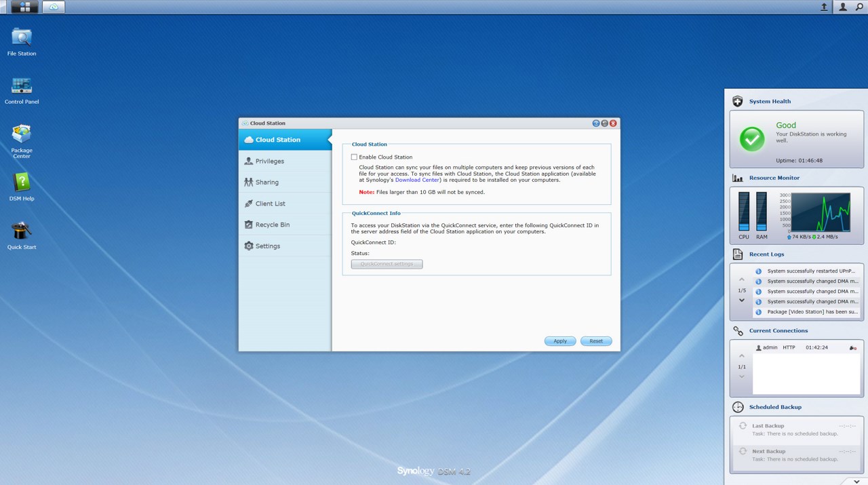Image resolution: width=868 pixels, height=485 pixels.
Task: Open the Client List section
Action: click(x=285, y=203)
